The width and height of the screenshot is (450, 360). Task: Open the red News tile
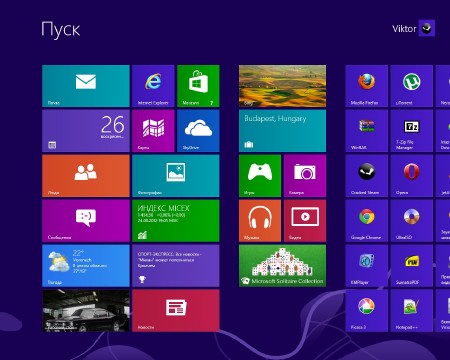coord(176,310)
